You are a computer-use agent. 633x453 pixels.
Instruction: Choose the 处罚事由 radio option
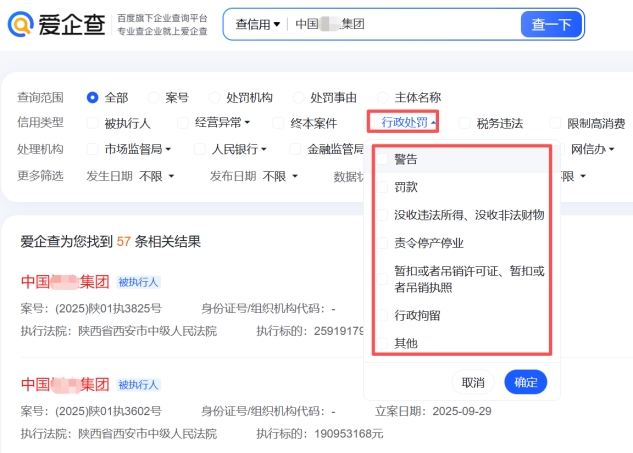297,97
